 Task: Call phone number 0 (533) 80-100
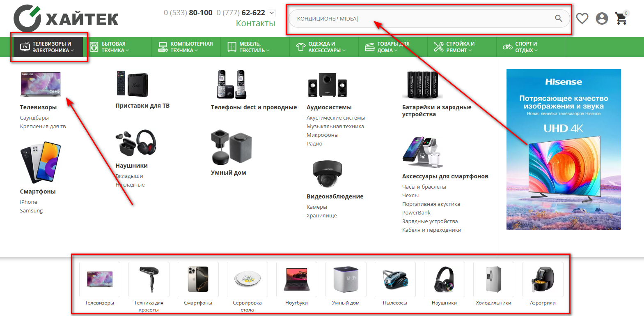point(188,13)
